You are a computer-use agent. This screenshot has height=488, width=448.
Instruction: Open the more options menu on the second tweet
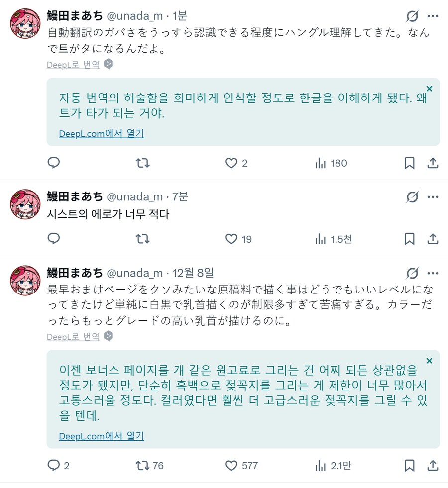click(433, 196)
